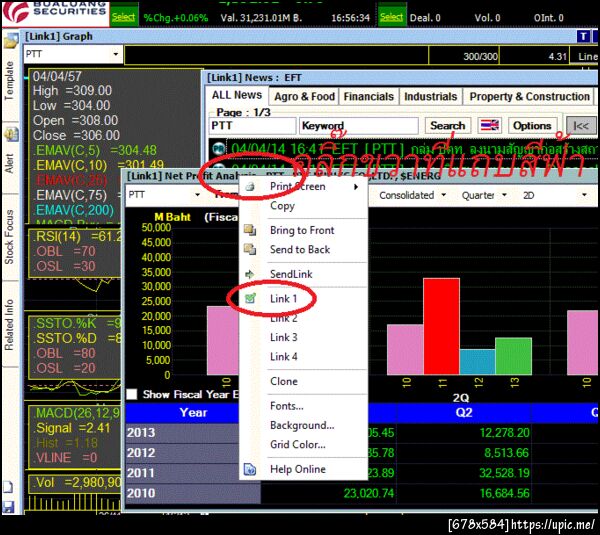This screenshot has width=600, height=535.
Task: Open Consolidated dropdown
Action: point(443,195)
